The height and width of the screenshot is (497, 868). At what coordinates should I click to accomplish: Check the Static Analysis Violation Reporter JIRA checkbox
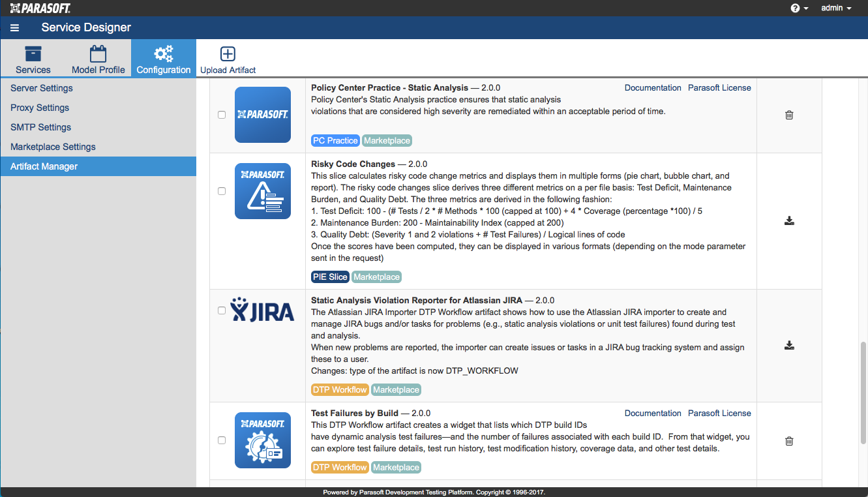click(x=222, y=310)
